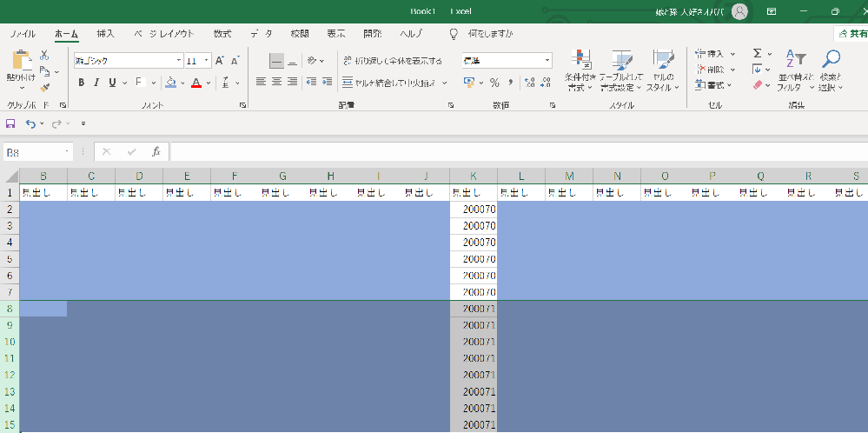Open the File tab

[23, 34]
